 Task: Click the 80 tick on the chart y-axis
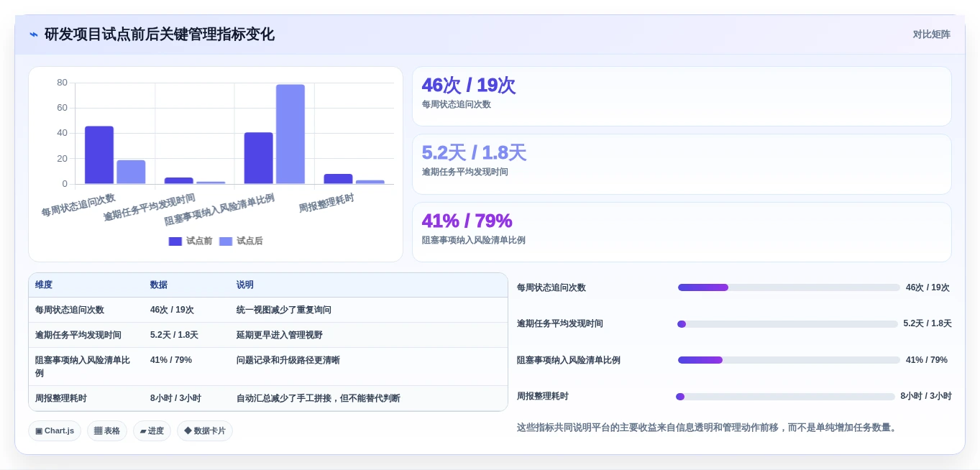(x=63, y=83)
